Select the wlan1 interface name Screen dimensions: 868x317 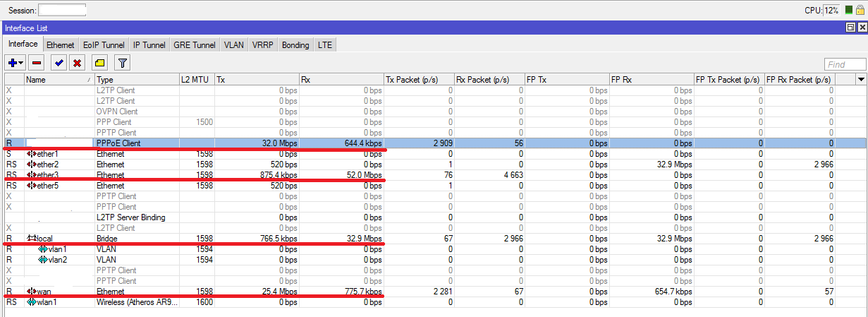[x=47, y=302]
